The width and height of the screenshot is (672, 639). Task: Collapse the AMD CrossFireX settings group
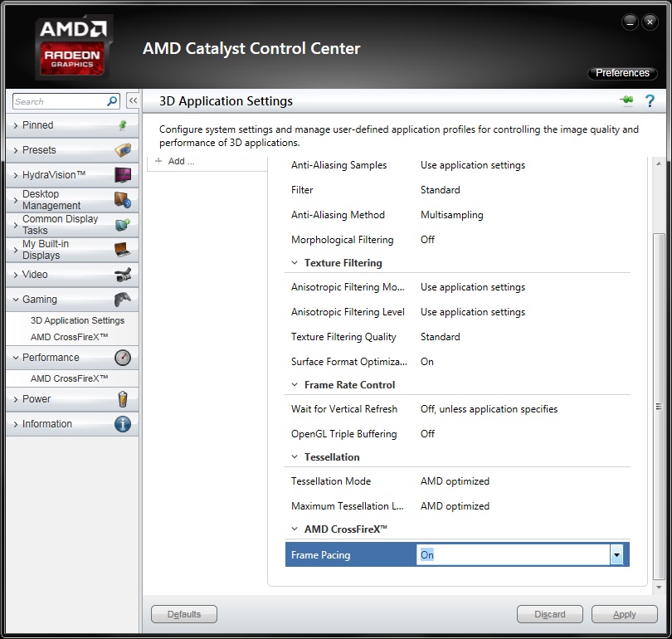pos(295,529)
